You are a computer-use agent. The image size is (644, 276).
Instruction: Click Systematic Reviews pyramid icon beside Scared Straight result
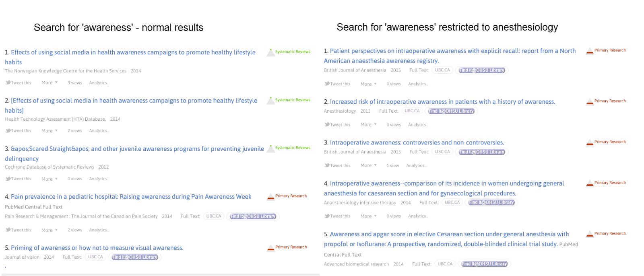click(x=270, y=148)
